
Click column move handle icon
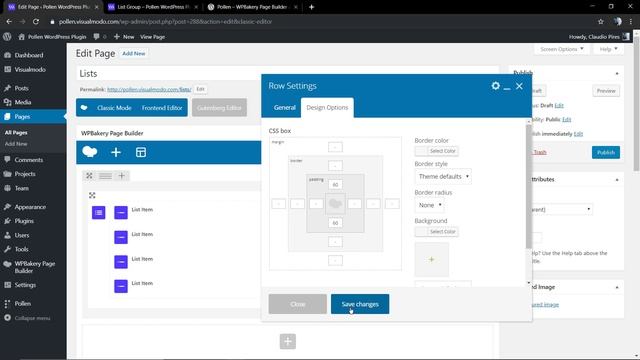[92, 196]
